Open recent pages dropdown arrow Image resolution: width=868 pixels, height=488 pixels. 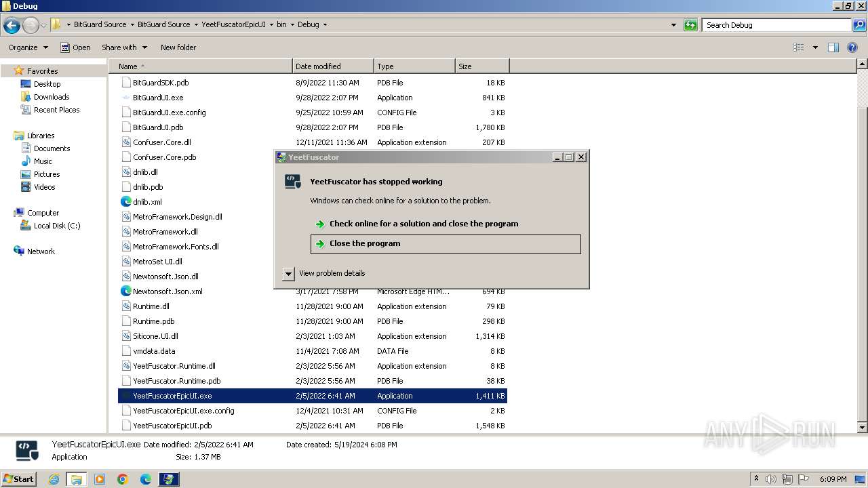pyautogui.click(x=43, y=26)
